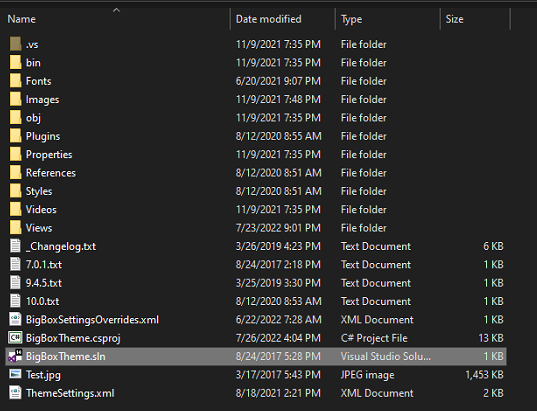The height and width of the screenshot is (411, 537).
Task: Click the Fonts folder icon
Action: pyautogui.click(x=15, y=80)
